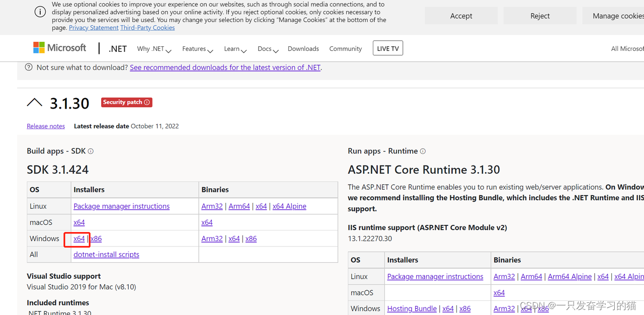
Task: Click the 3.1.30 version heading
Action: pos(69,103)
